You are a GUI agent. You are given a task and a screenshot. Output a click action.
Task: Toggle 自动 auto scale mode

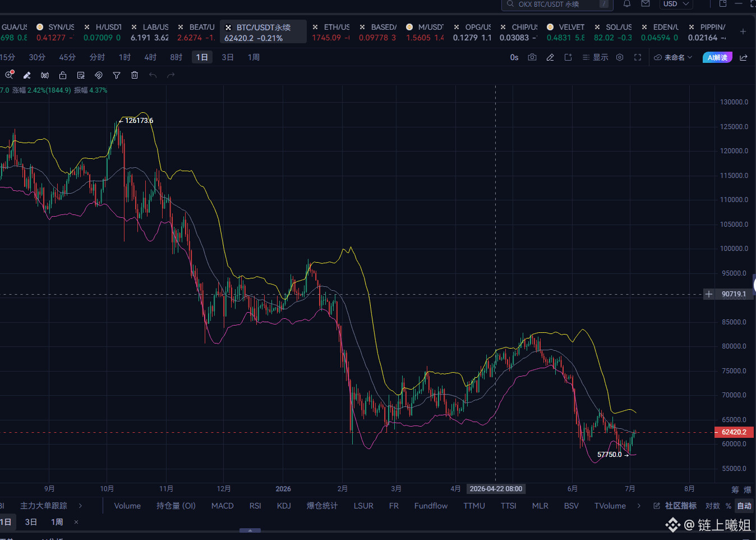(744, 506)
